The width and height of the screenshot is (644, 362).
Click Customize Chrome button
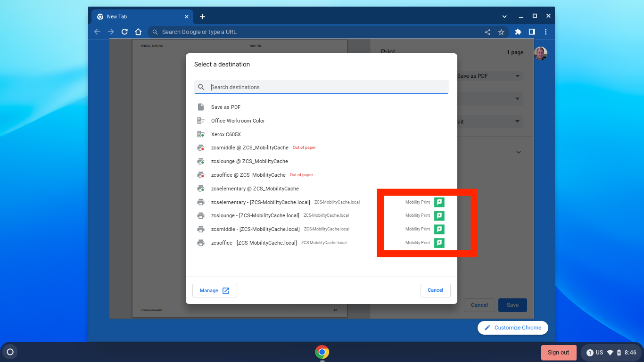(x=512, y=328)
